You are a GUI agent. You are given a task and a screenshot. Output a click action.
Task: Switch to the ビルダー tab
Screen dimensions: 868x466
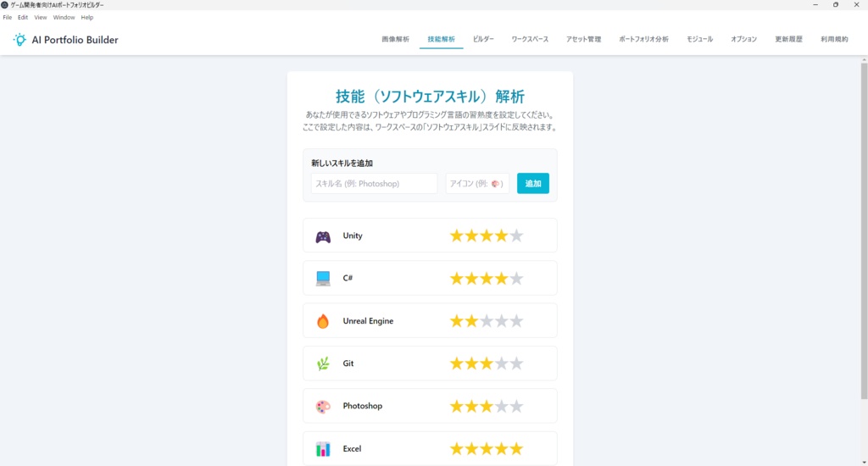click(x=483, y=39)
